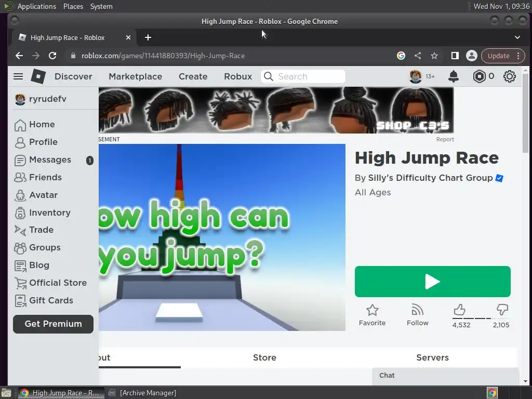
Task: Bookmark this page with the star
Action: tap(434, 56)
